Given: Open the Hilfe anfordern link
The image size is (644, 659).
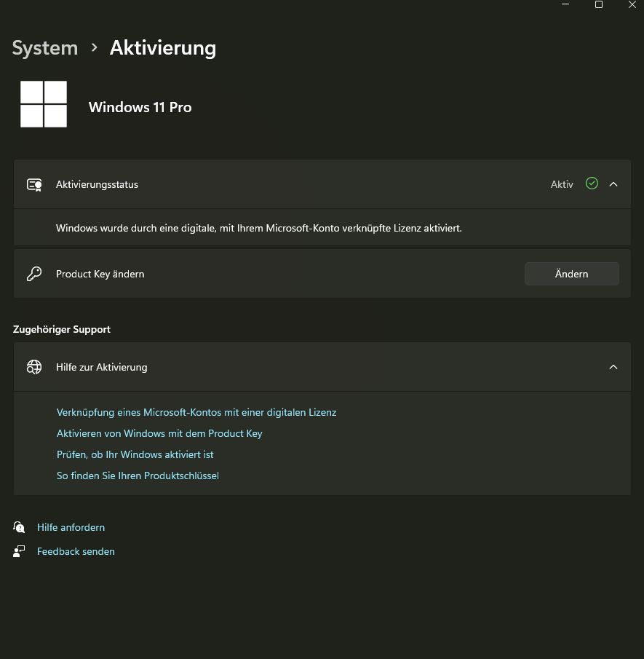Looking at the screenshot, I should 71,527.
